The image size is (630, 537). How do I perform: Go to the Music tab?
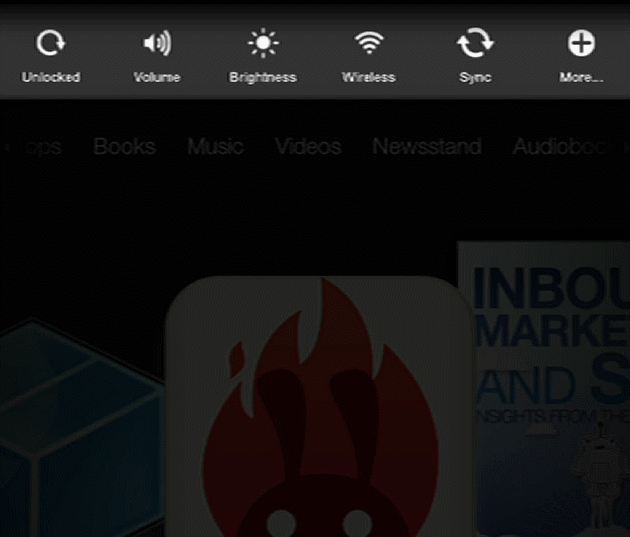[x=215, y=147]
